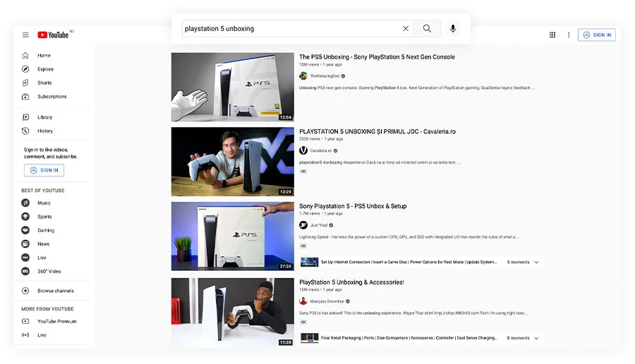Image resolution: width=635 pixels, height=364 pixels.
Task: Click the Set Up Internet Connection moments thumbnail
Action: click(x=310, y=262)
